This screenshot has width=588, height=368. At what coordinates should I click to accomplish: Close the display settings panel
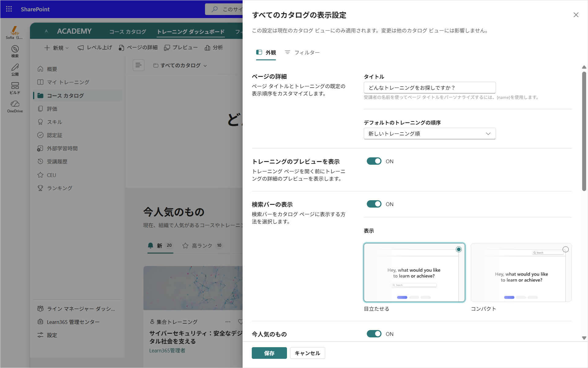[x=576, y=15]
